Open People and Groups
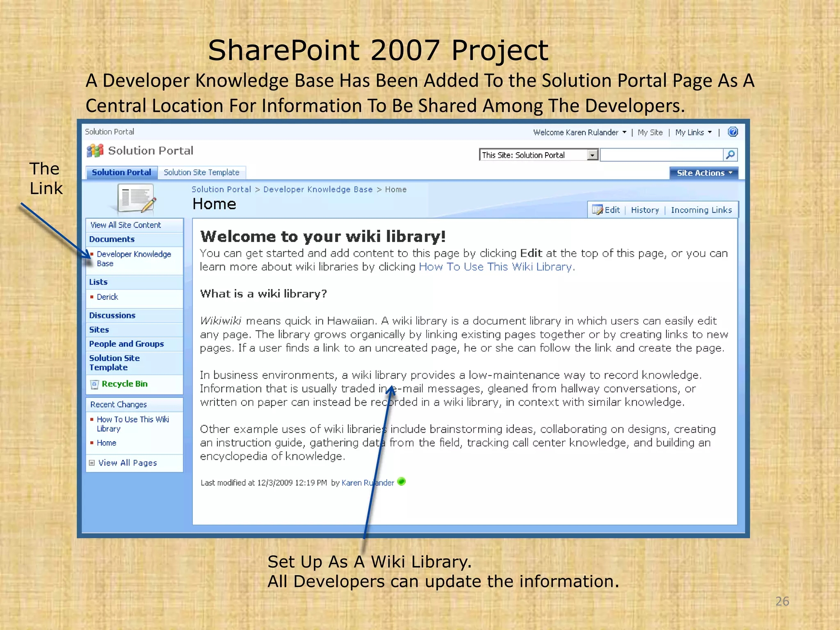The width and height of the screenshot is (840, 630). pos(126,344)
